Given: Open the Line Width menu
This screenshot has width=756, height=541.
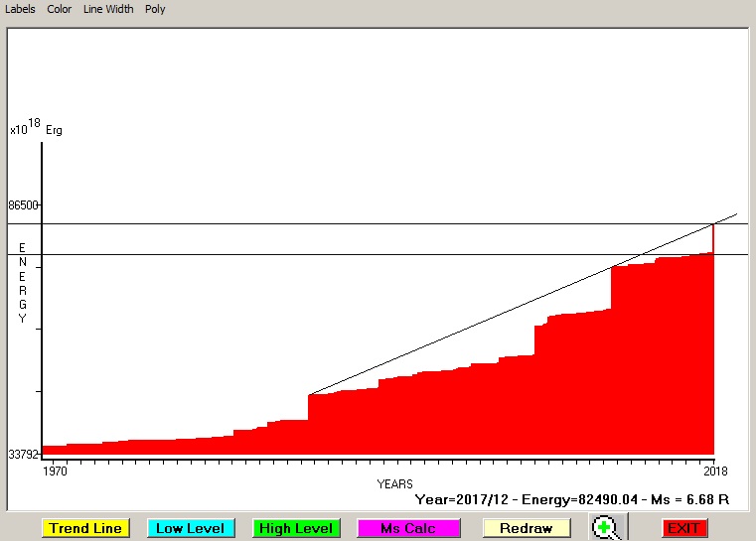Looking at the screenshot, I should pyautogui.click(x=107, y=9).
